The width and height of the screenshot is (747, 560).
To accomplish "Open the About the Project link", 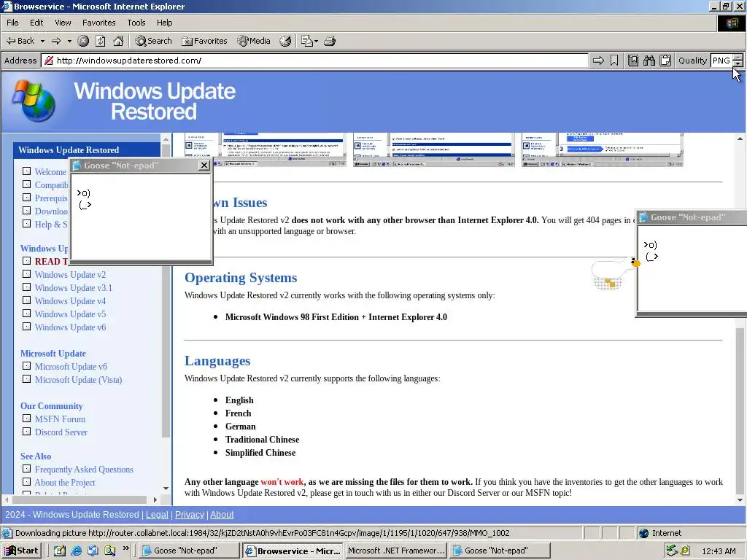I will [x=65, y=483].
